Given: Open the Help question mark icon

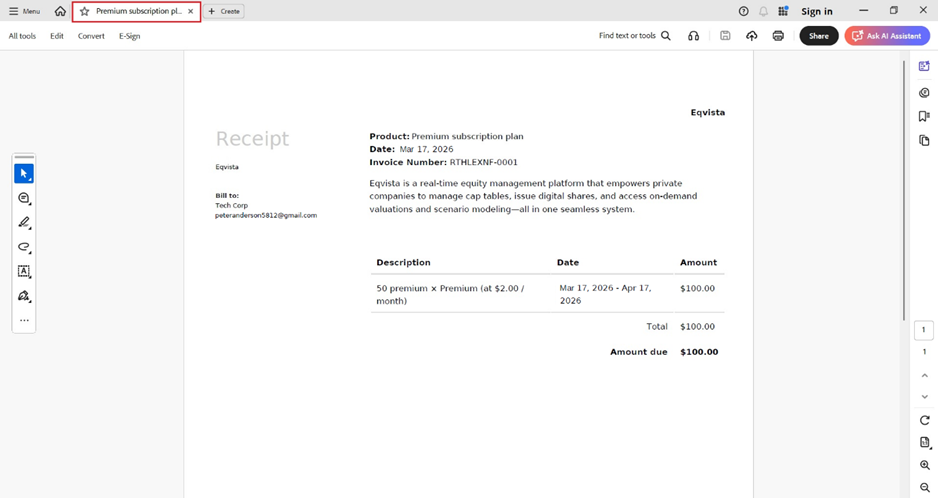Looking at the screenshot, I should [x=744, y=11].
